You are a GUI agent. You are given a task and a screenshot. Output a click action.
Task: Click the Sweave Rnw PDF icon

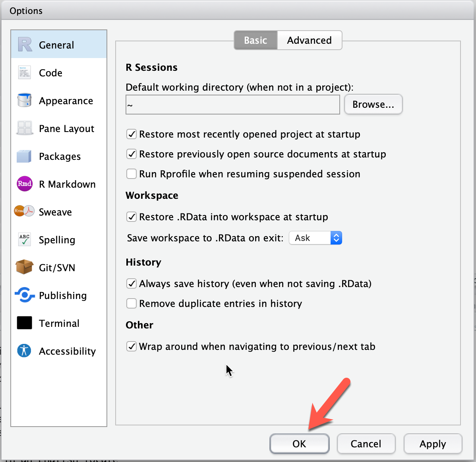(24, 211)
